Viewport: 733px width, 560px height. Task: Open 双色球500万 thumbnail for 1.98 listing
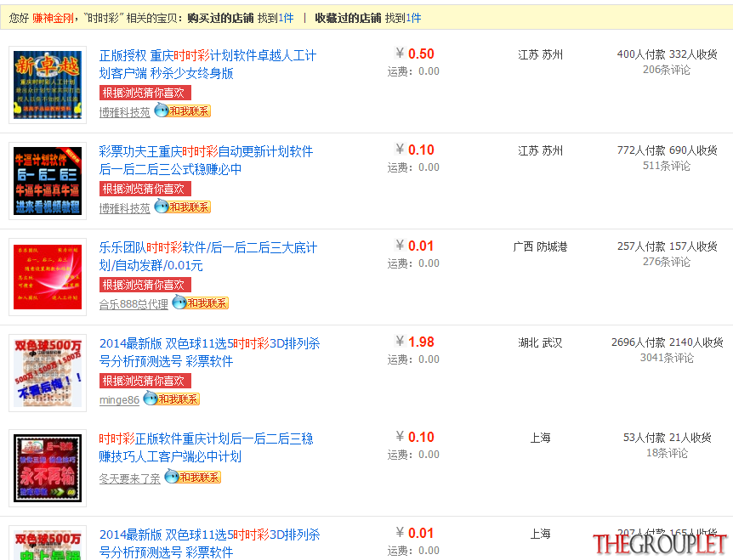[x=48, y=373]
